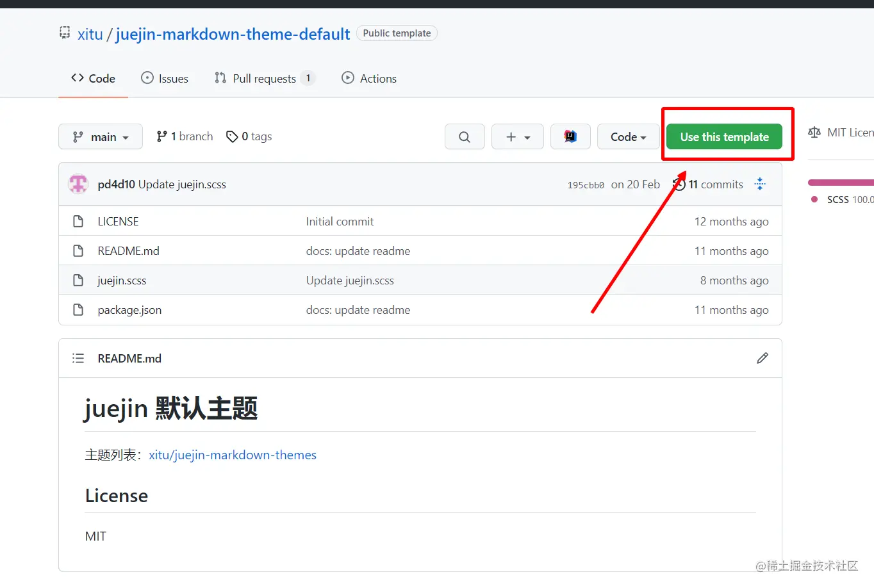Viewport: 874px width, 588px height.
Task: Click the SCSS language entry
Action: (842, 199)
